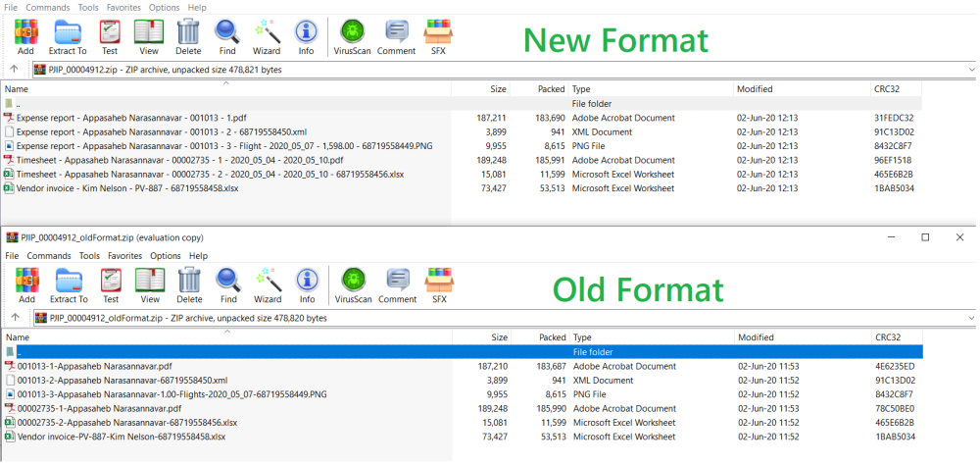Viewport: 980px width, 465px height.
Task: Open Info in top window toolbar
Action: 306,36
